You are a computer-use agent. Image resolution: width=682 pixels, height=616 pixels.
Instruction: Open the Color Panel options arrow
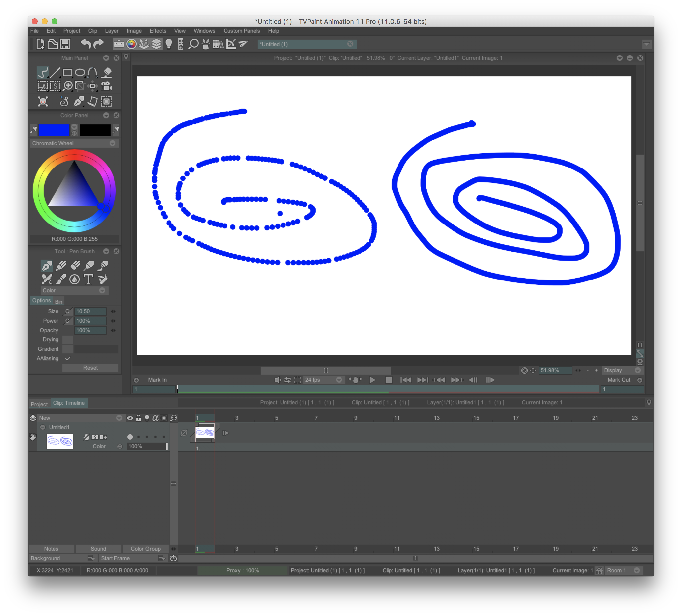[106, 116]
